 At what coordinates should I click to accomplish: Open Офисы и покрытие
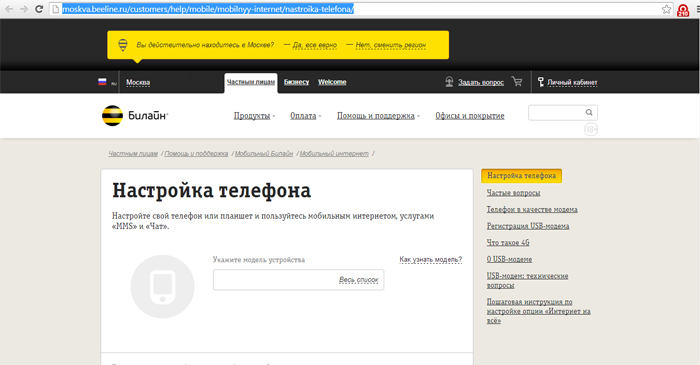[x=470, y=116]
